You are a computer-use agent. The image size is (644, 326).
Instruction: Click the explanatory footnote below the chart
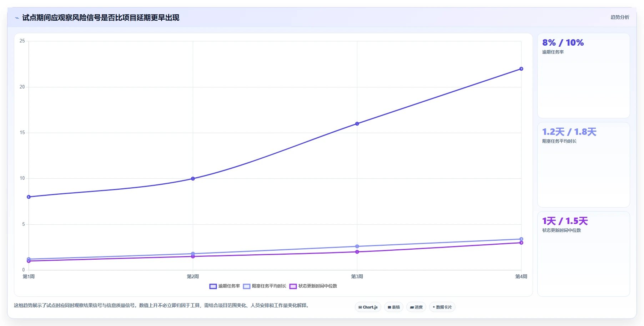(161, 305)
